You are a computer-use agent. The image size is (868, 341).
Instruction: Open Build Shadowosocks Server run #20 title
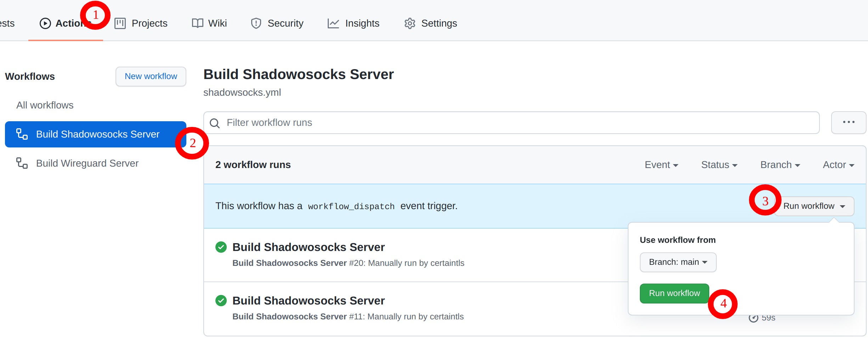point(309,247)
